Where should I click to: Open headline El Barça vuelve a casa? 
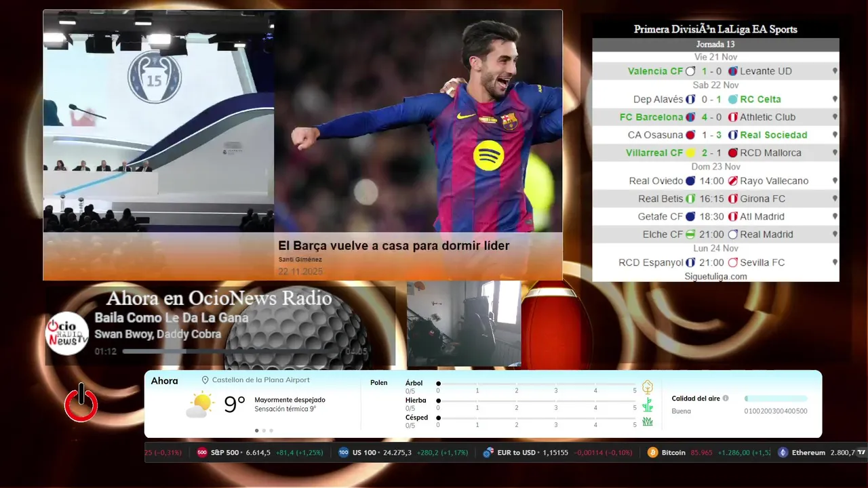(393, 245)
